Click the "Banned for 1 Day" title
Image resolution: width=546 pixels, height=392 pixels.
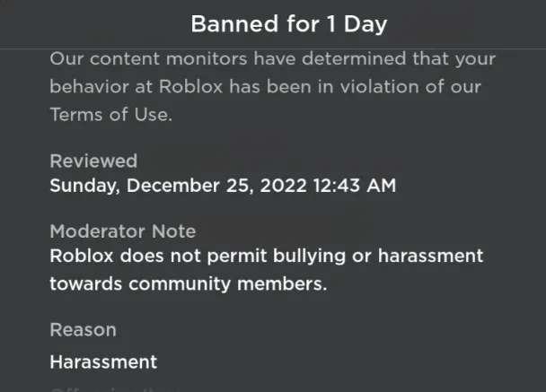(x=288, y=23)
